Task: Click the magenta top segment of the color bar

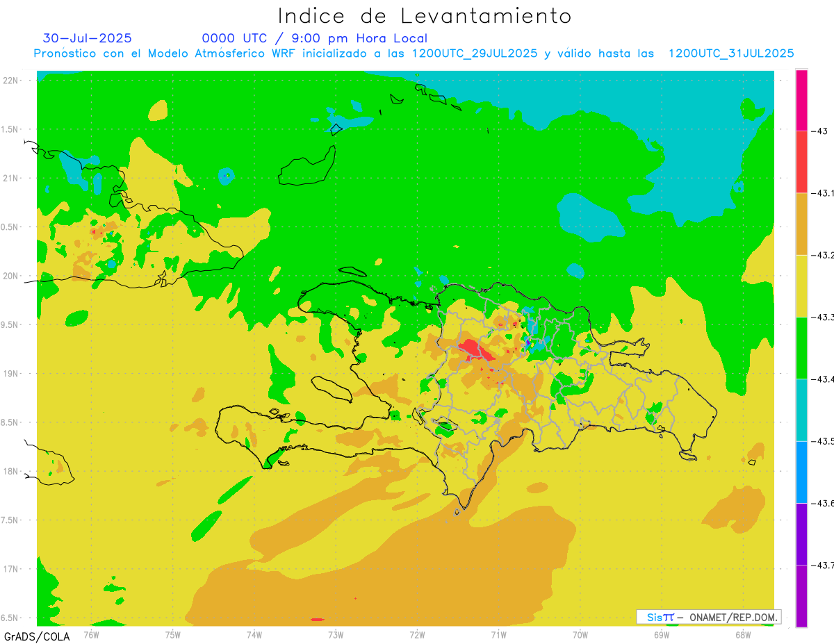Action: [x=801, y=100]
